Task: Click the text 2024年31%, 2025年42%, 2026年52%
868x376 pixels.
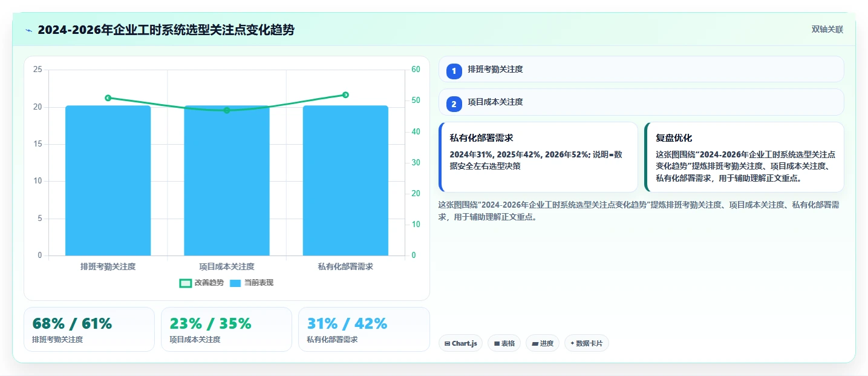Action: pos(519,154)
